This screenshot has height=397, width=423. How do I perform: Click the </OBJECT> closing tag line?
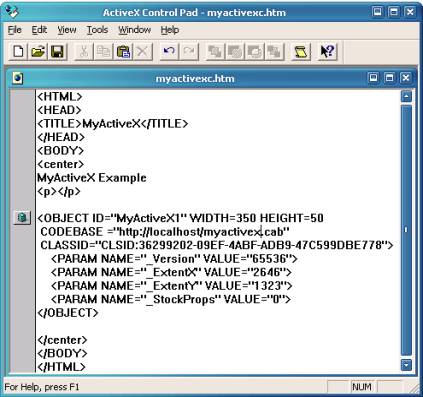coord(68,313)
